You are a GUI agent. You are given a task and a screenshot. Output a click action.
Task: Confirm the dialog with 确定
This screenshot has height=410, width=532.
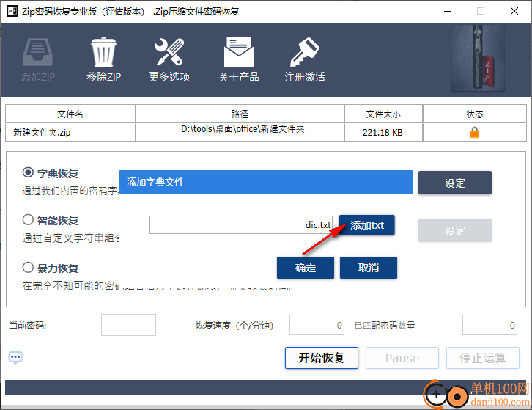306,268
